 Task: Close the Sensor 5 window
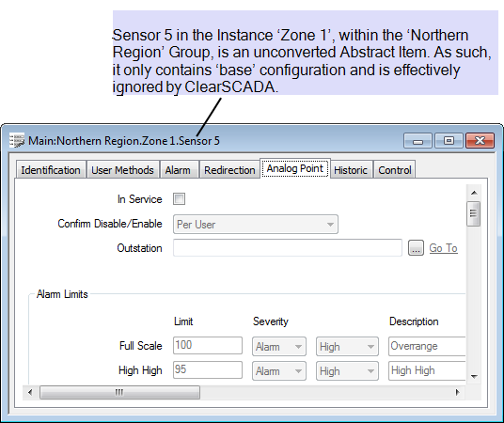pyautogui.click(x=480, y=140)
